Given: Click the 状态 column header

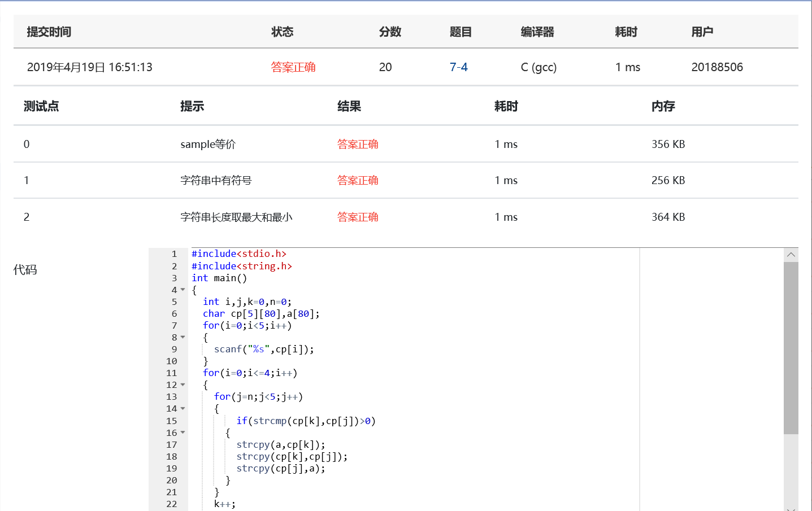Looking at the screenshot, I should click(282, 32).
